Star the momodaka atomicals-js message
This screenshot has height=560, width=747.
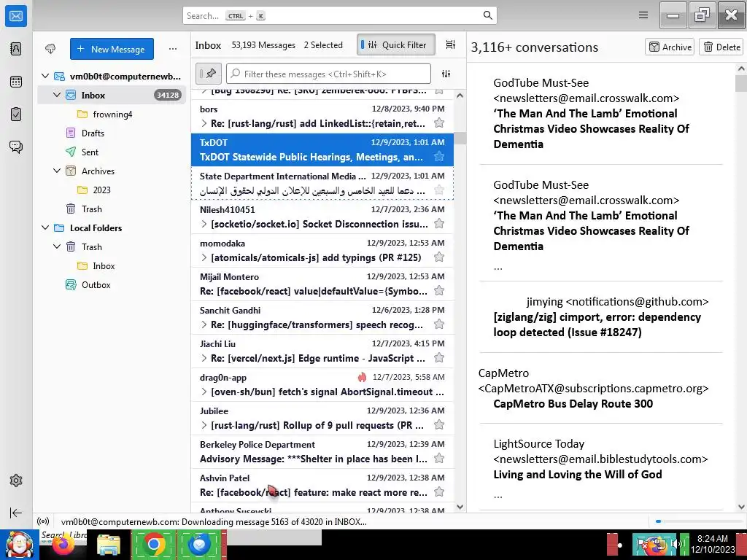pyautogui.click(x=439, y=257)
